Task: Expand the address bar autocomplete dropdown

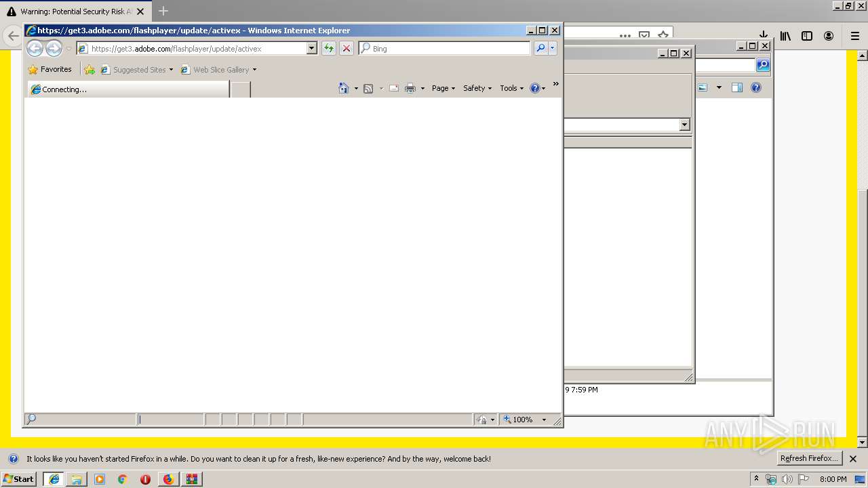Action: click(x=312, y=49)
